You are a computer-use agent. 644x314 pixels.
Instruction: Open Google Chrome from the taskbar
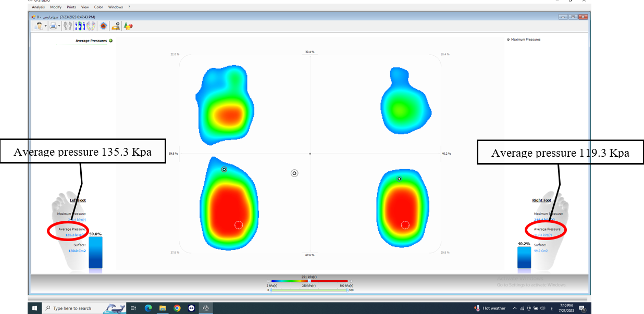177,308
